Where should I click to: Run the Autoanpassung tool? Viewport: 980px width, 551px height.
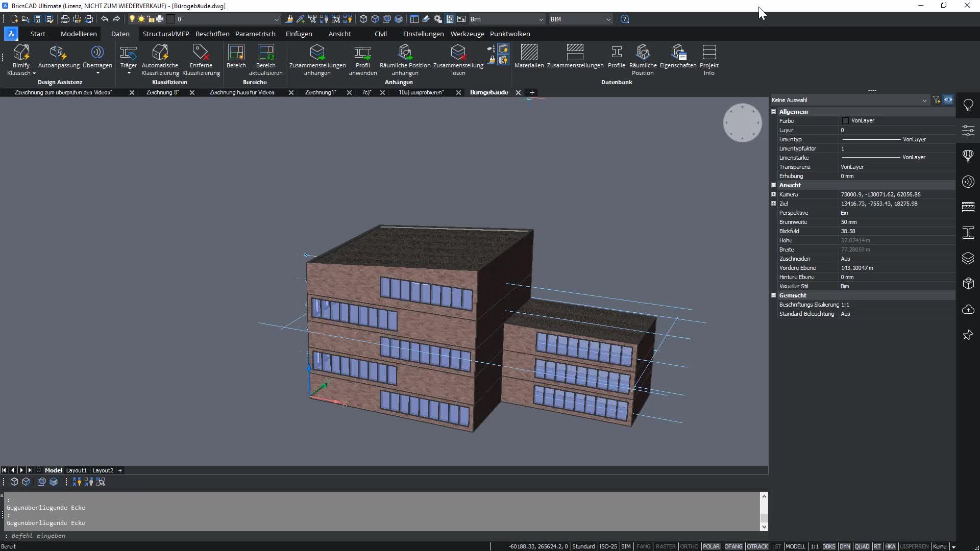tap(59, 56)
